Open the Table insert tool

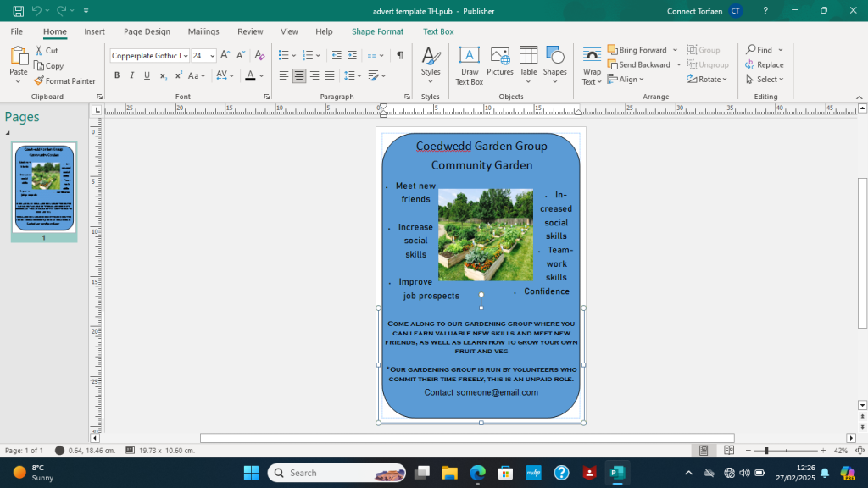528,65
